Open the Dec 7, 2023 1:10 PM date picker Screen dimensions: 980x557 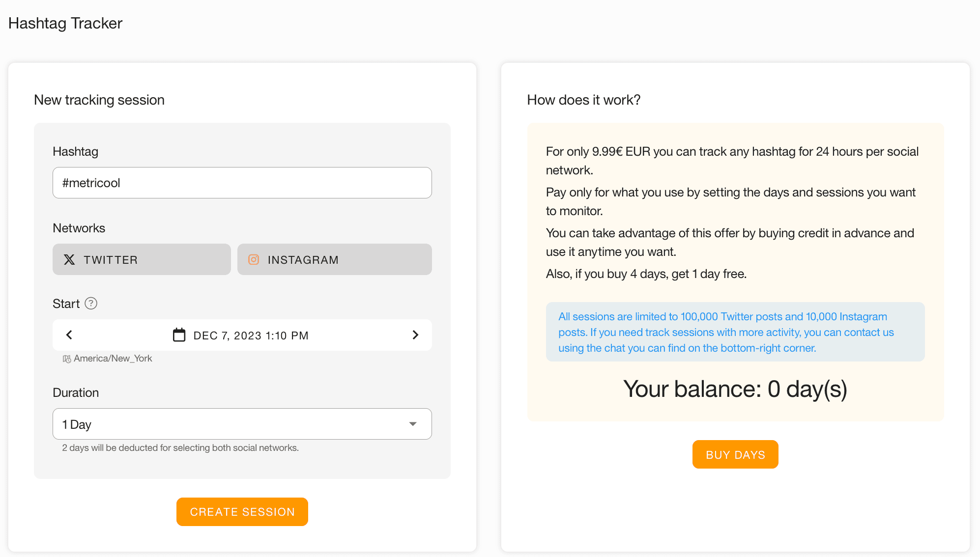[x=251, y=335]
